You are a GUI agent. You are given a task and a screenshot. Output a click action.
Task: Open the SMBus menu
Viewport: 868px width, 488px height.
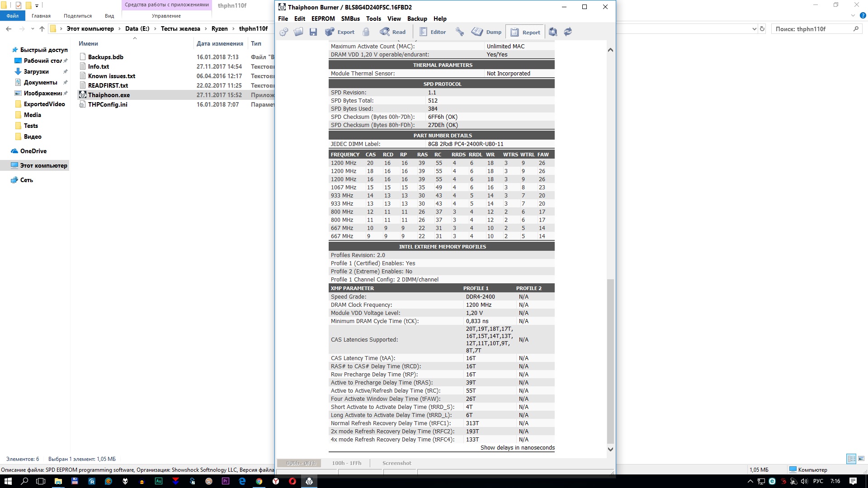[x=350, y=19]
